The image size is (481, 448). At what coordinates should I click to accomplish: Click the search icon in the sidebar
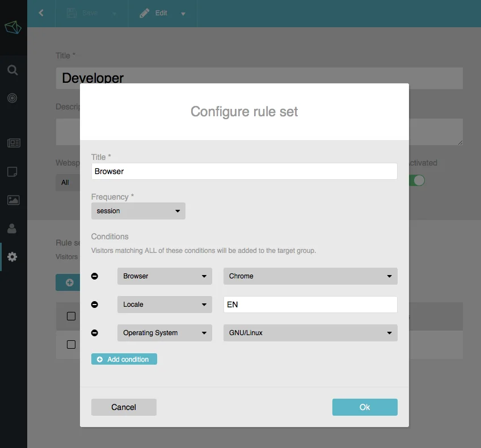(x=12, y=70)
